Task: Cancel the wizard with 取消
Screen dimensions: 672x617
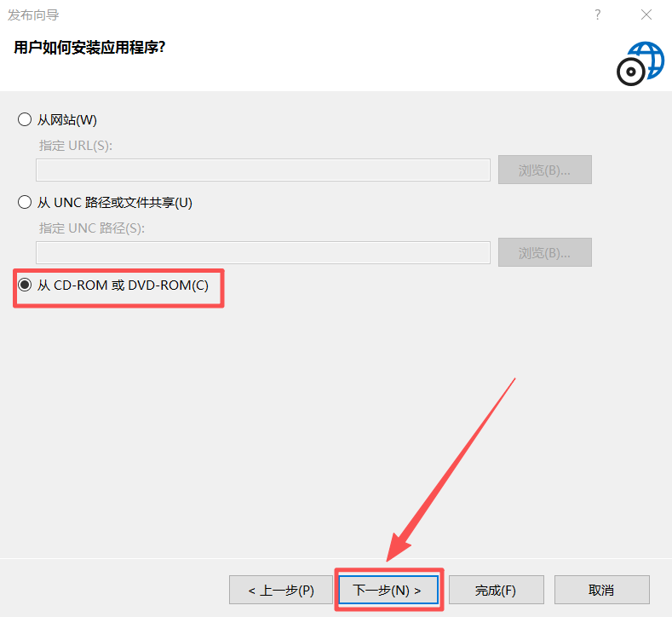Action: 601,590
